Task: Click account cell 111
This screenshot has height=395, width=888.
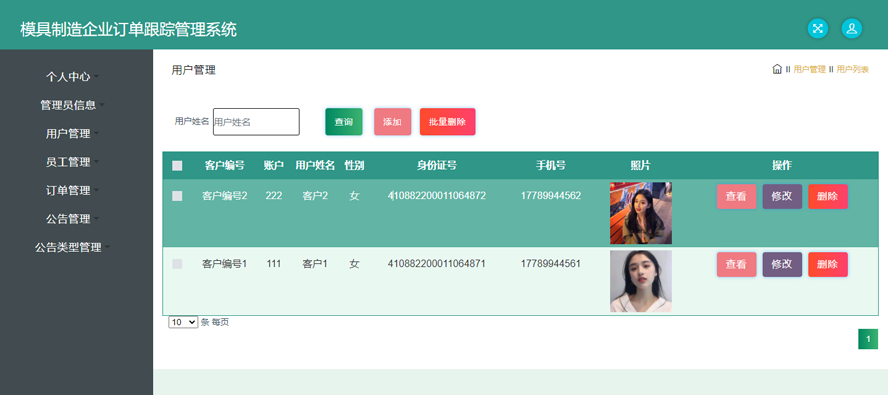Action: coord(274,264)
